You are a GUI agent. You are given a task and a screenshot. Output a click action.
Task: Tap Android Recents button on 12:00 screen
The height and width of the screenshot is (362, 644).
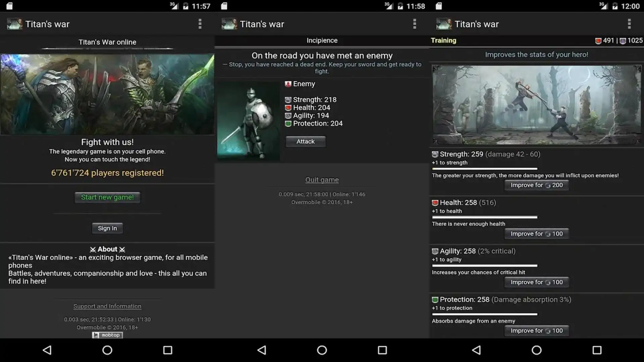[597, 350]
